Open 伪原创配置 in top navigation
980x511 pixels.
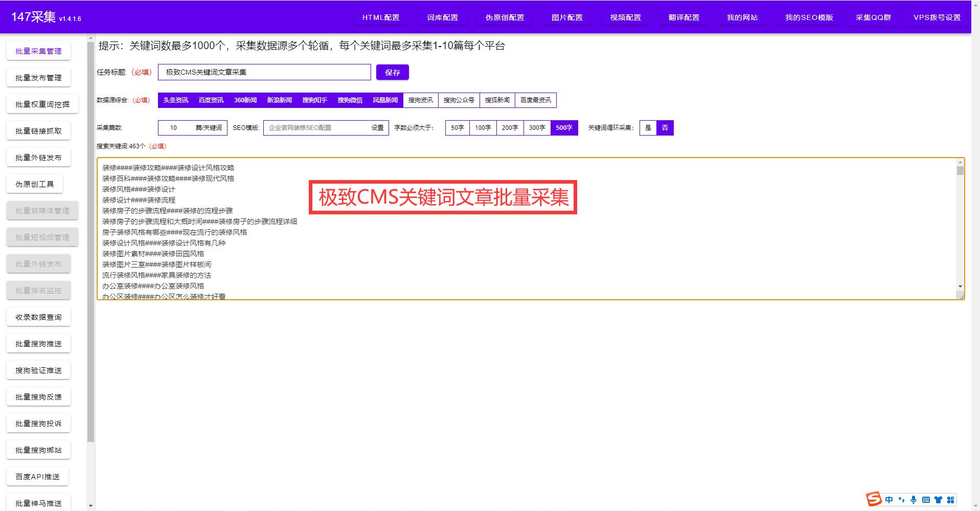505,17
